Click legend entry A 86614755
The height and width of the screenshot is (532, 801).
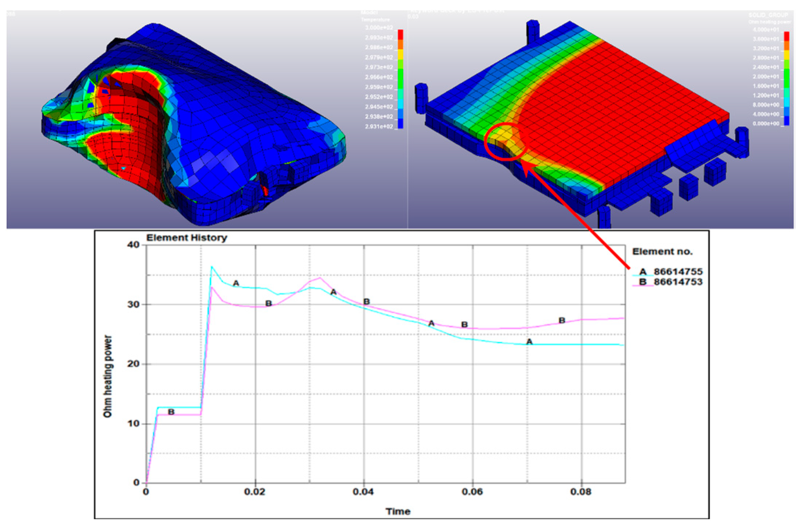671,272
